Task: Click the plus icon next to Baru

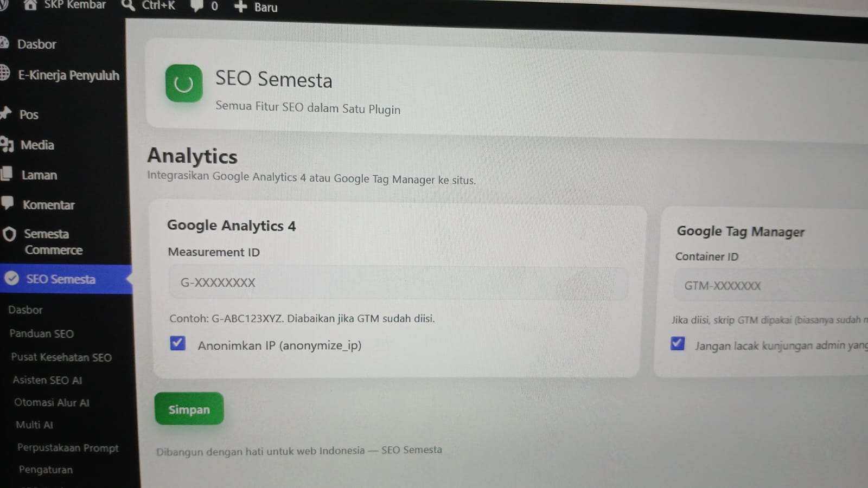Action: [x=240, y=7]
